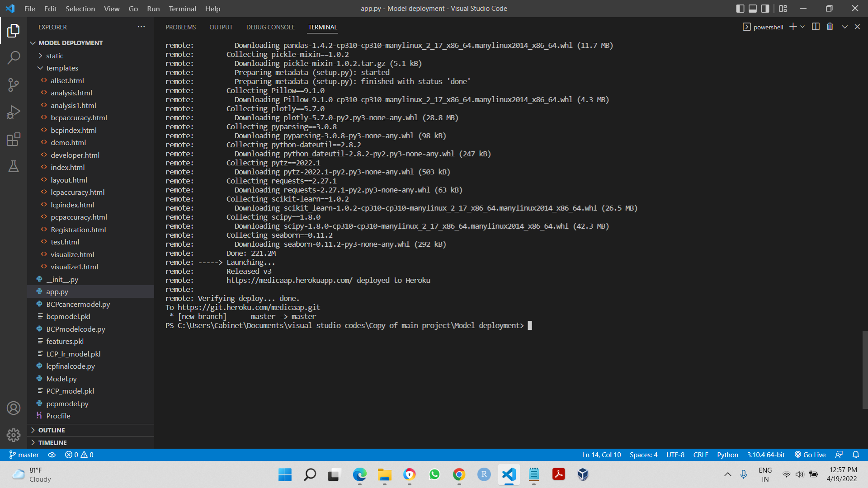The image size is (868, 488).
Task: Open the app.py file in Explorer
Action: [57, 291]
